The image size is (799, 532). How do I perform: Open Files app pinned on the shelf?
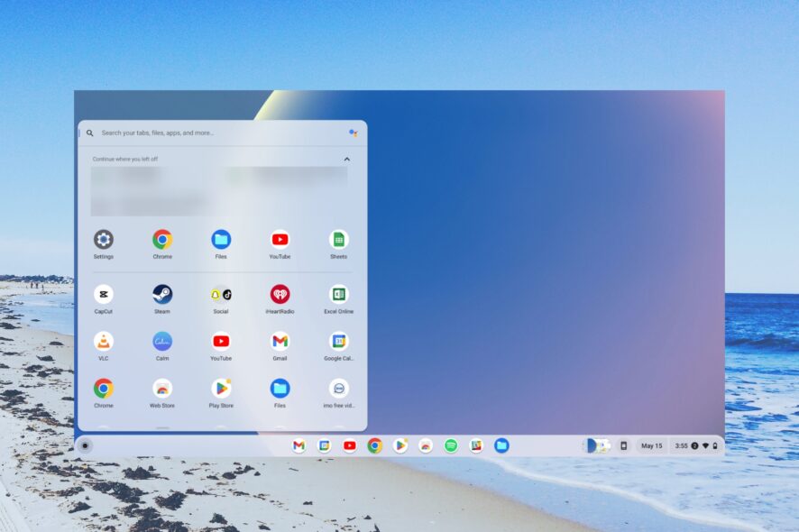point(501,445)
